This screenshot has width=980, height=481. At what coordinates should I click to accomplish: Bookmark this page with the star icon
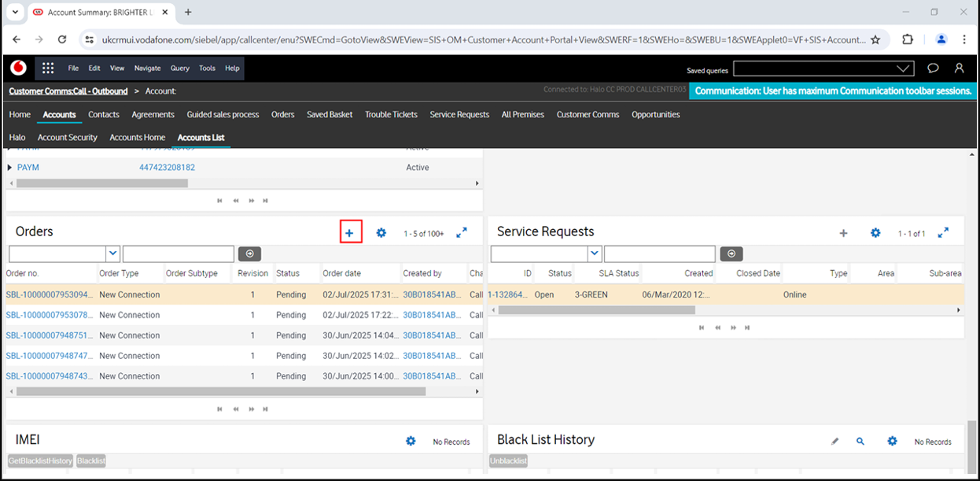point(875,39)
